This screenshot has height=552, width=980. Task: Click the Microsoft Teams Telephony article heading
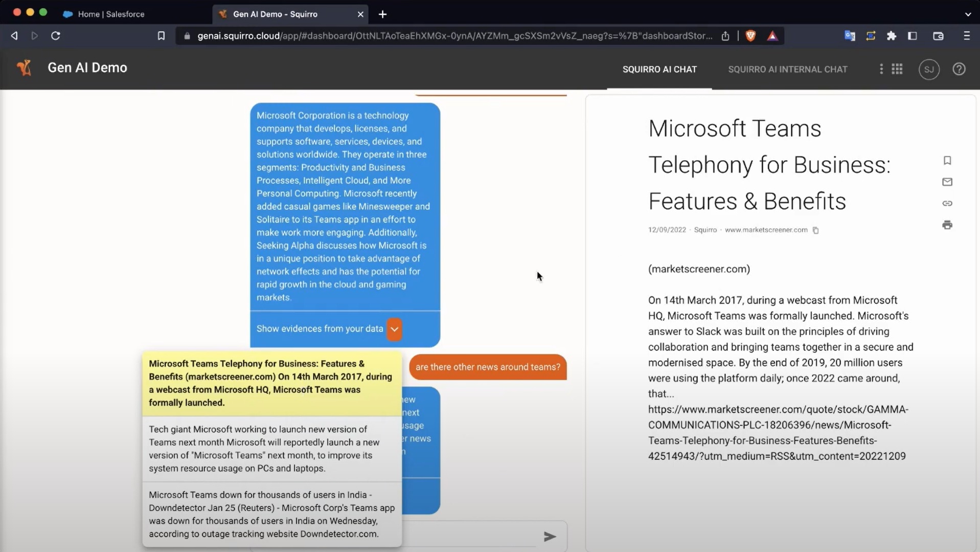[x=769, y=165]
